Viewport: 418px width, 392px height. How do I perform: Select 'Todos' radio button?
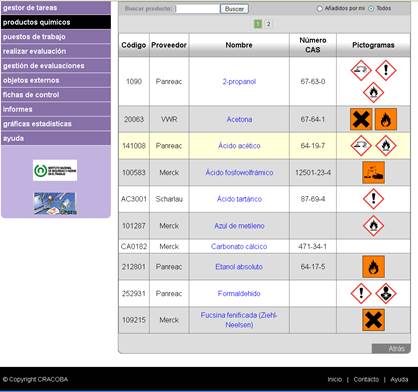click(x=371, y=8)
